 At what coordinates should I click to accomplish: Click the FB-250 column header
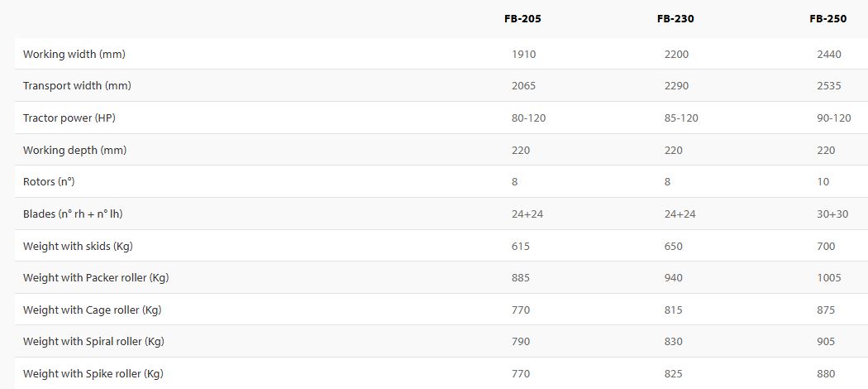point(828,18)
